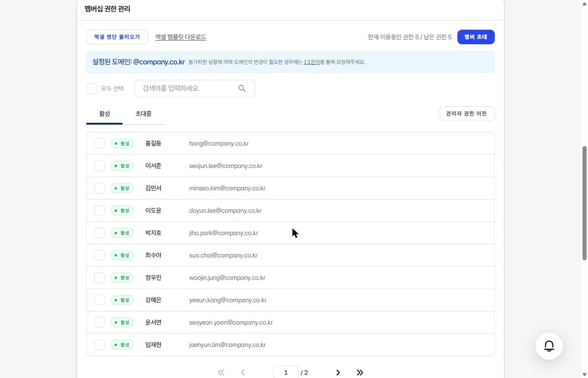This screenshot has width=588, height=378.
Task: Switch to the 초대중 tab
Action: pos(143,114)
